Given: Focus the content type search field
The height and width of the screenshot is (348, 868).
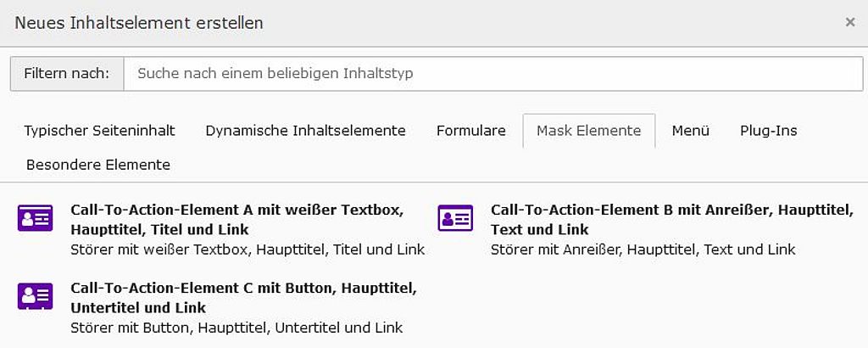Looking at the screenshot, I should (x=492, y=73).
